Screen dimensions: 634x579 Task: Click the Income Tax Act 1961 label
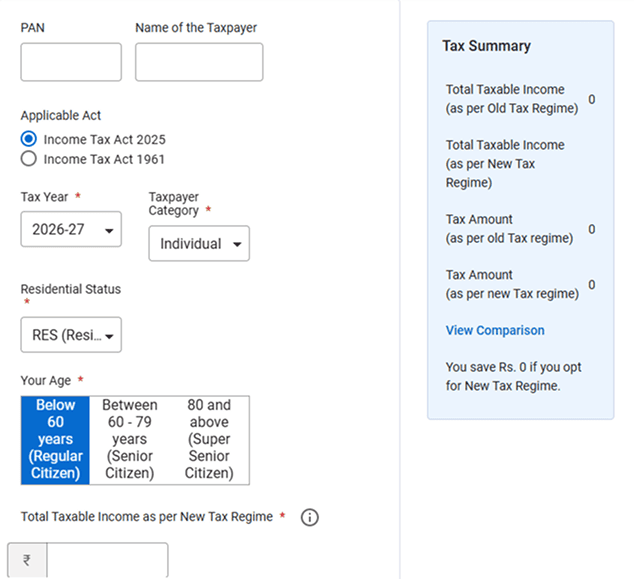pyautogui.click(x=104, y=159)
